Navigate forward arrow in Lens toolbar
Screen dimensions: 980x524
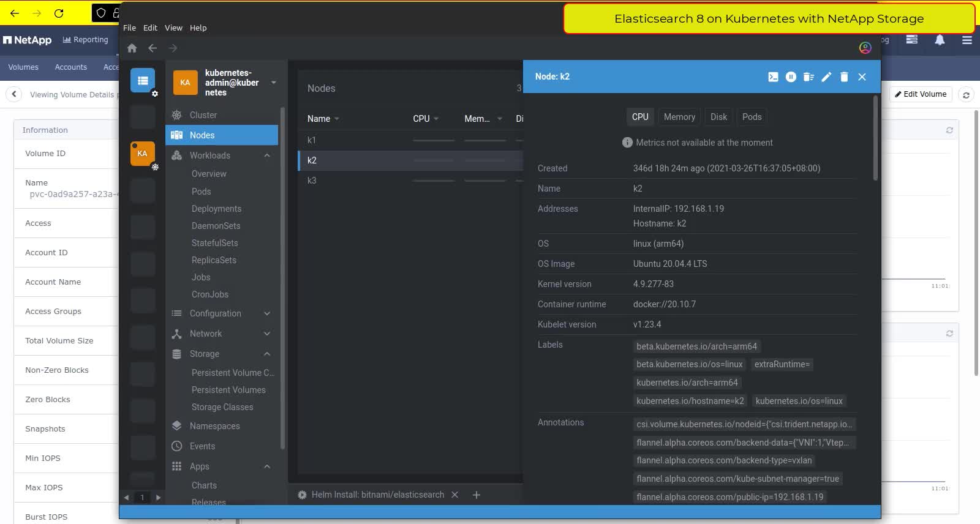coord(173,48)
